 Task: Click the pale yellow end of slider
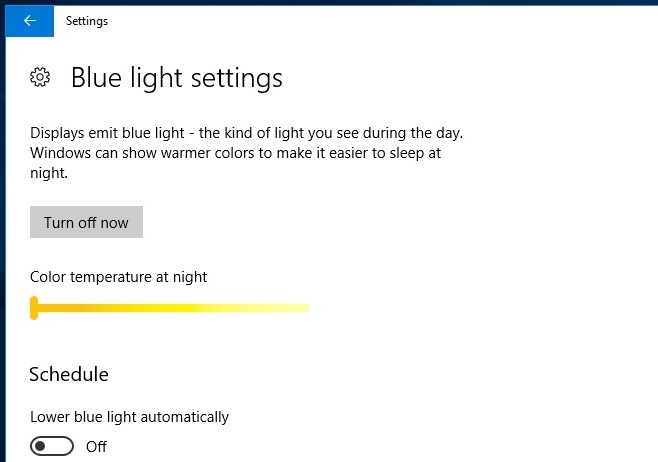[300, 308]
